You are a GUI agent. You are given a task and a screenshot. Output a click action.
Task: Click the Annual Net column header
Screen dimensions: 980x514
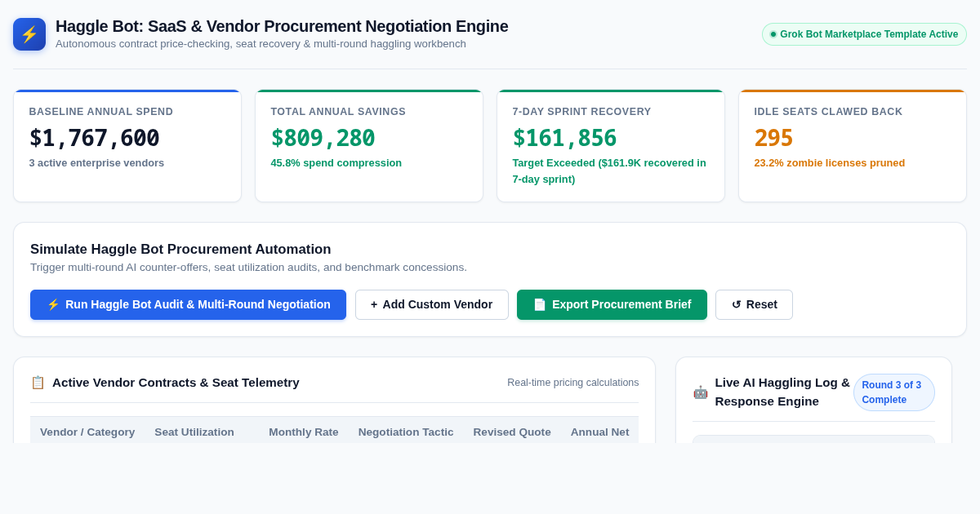pyautogui.click(x=600, y=432)
